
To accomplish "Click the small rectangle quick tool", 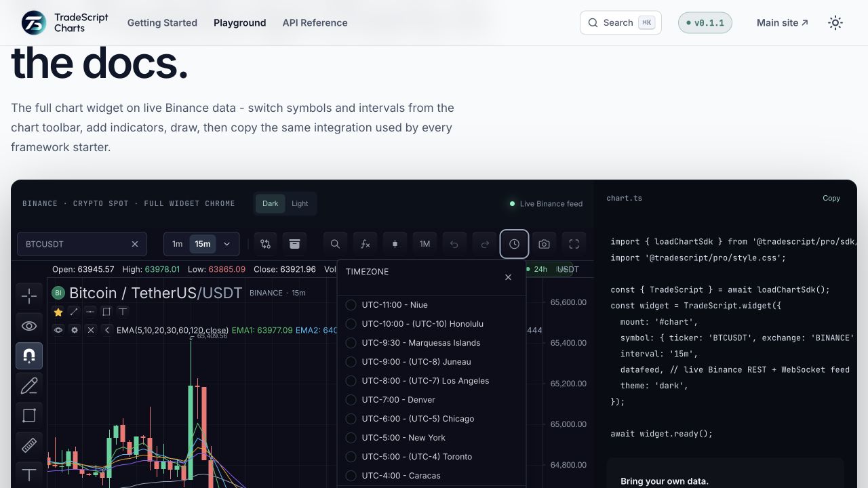I will coord(106,312).
